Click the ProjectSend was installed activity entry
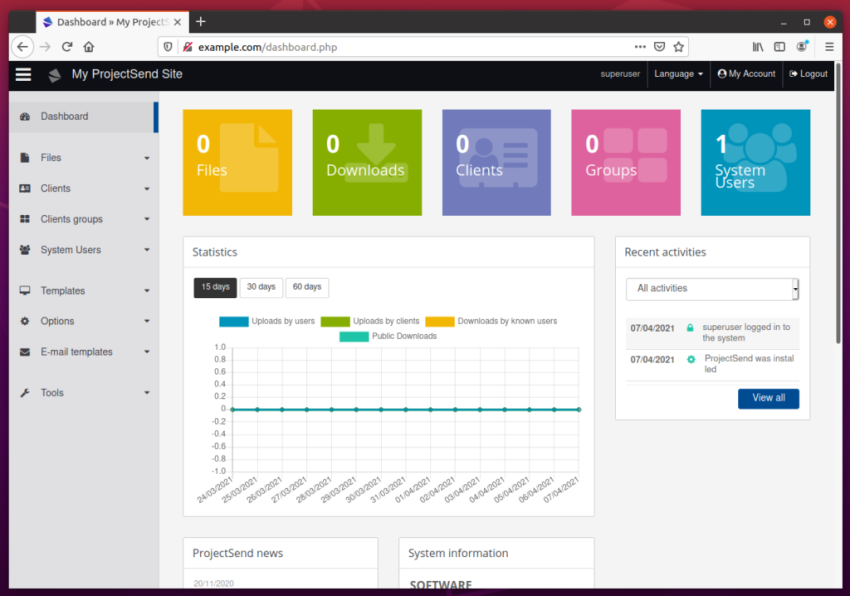The image size is (850, 596). pyautogui.click(x=712, y=364)
